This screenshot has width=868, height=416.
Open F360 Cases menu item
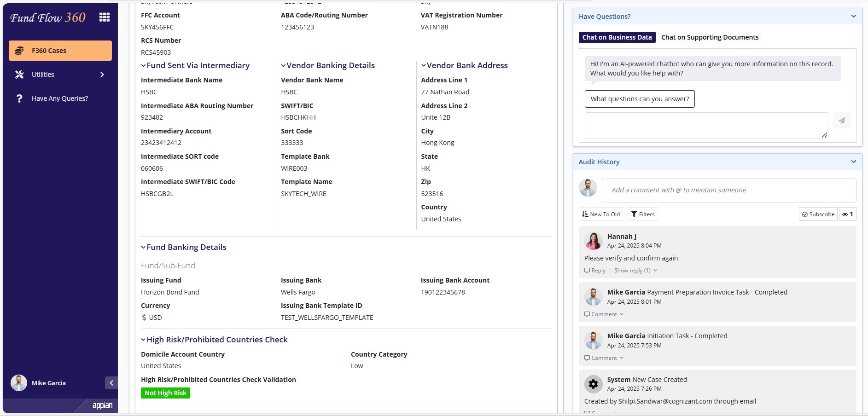60,51
